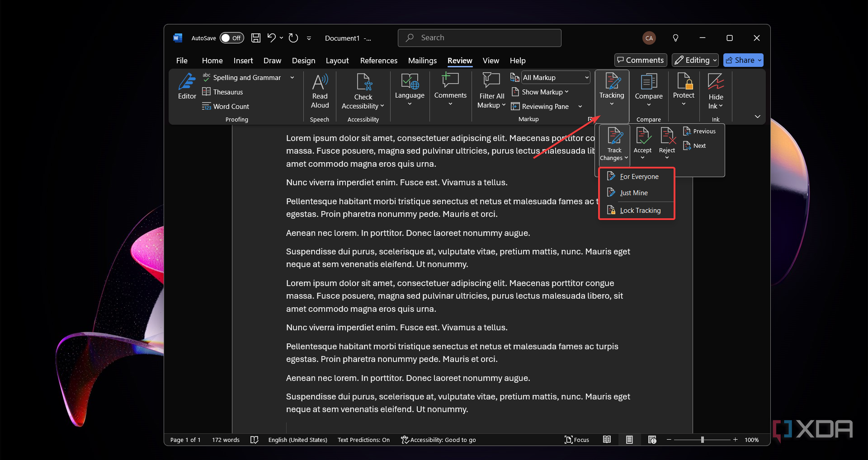The height and width of the screenshot is (460, 868).
Task: Select Lock Tracking
Action: point(637,211)
